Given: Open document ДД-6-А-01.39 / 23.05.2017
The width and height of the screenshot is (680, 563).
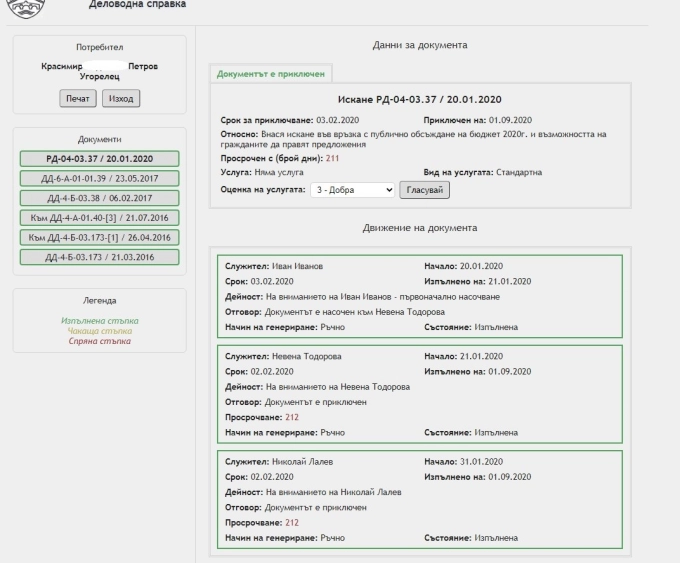Looking at the screenshot, I should (99, 178).
